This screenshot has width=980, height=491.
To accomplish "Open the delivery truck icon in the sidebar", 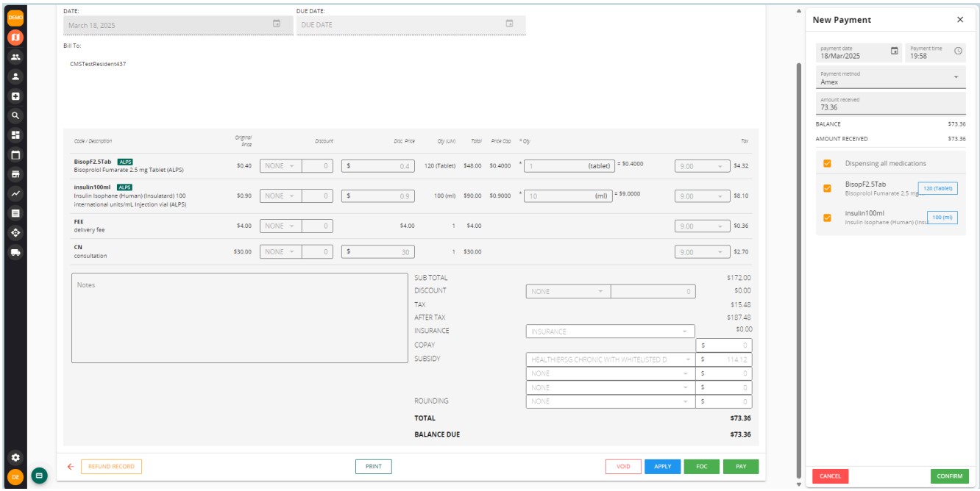I will (x=15, y=252).
